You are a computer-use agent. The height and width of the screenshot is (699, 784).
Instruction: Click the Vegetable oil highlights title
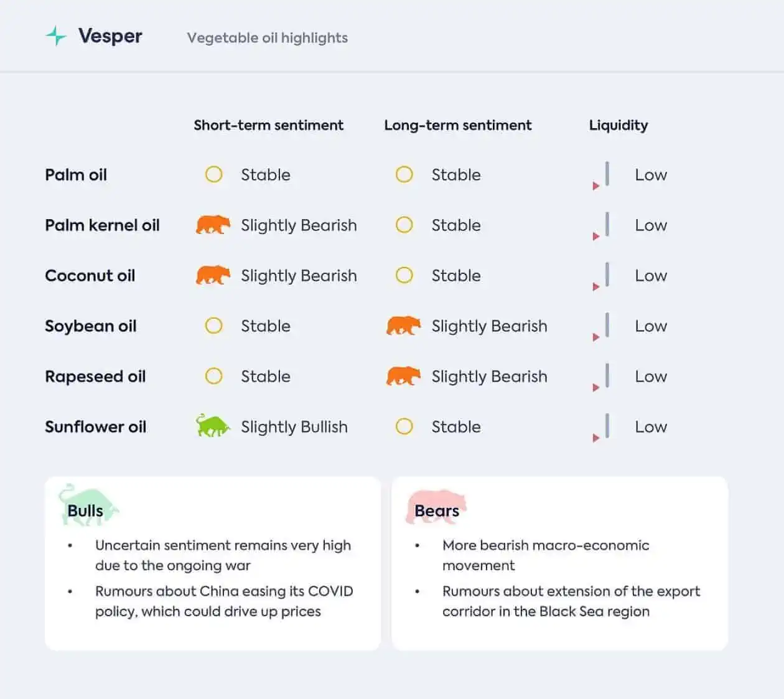268,38
